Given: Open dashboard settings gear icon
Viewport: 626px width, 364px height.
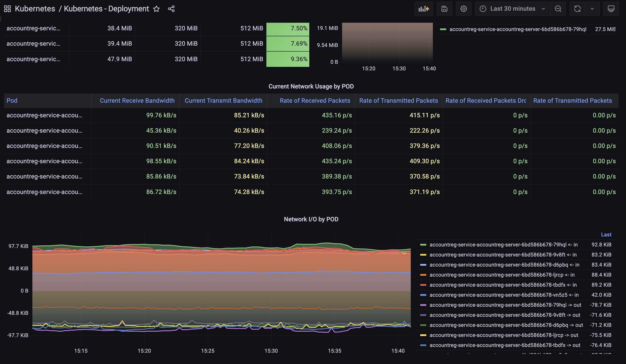Looking at the screenshot, I should pyautogui.click(x=463, y=9).
